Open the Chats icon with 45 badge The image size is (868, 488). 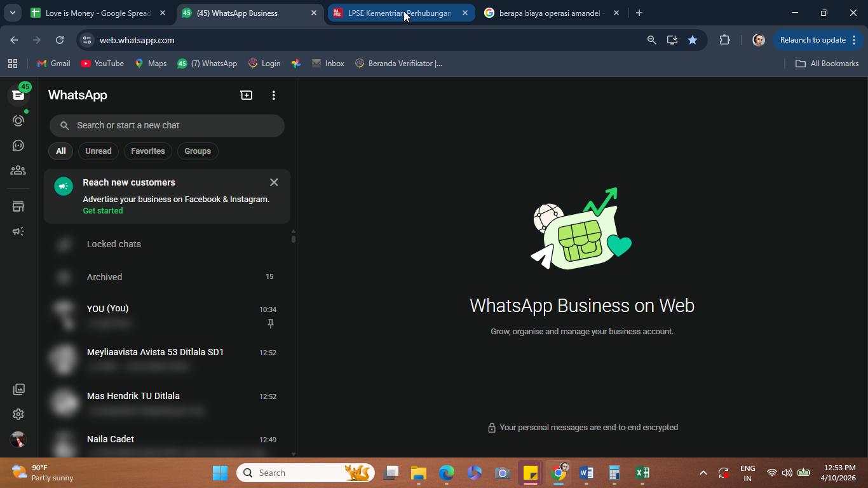pos(18,95)
